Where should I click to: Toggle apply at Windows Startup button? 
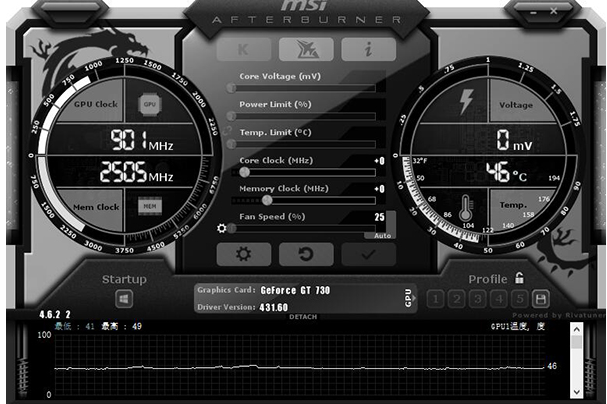pos(124,298)
